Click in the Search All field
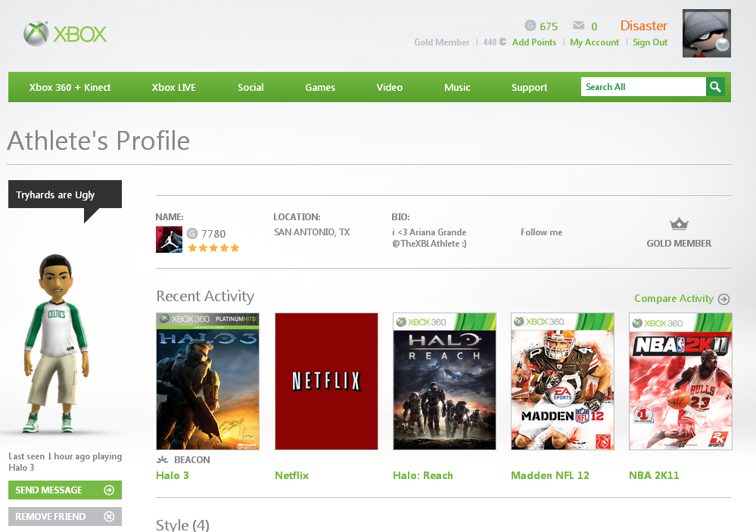 click(643, 87)
